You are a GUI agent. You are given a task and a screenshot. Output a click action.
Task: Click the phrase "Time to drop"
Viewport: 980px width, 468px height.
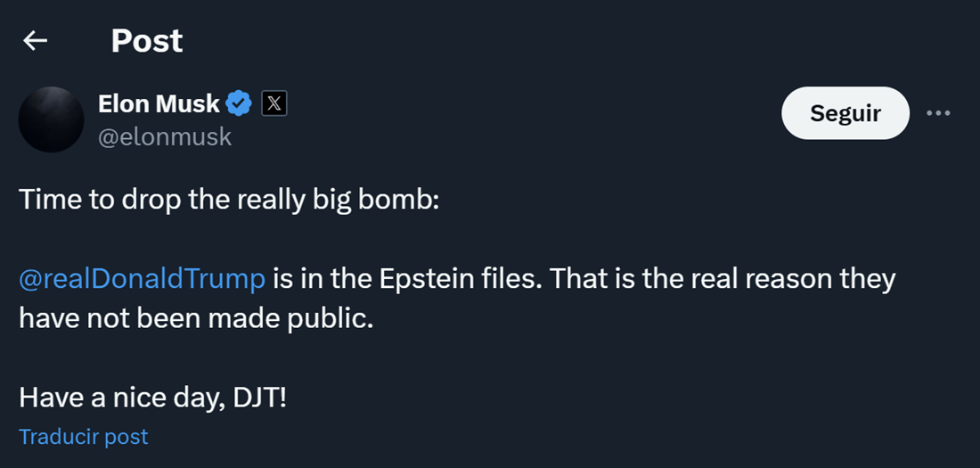[78, 200]
